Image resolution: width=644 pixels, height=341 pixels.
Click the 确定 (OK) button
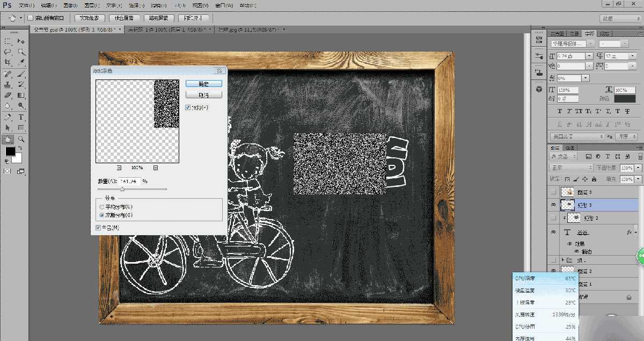pyautogui.click(x=203, y=84)
